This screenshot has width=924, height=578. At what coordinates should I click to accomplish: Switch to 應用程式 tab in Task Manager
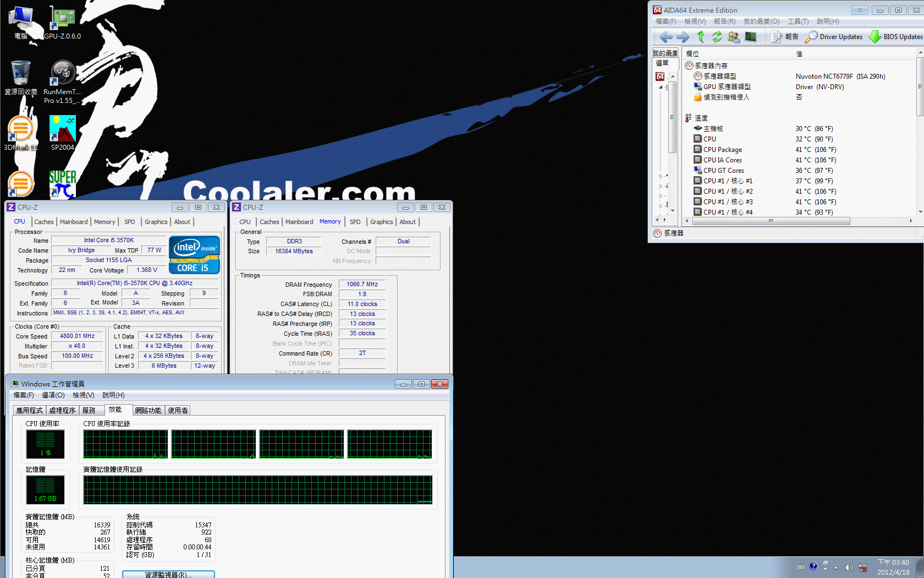[x=29, y=410]
